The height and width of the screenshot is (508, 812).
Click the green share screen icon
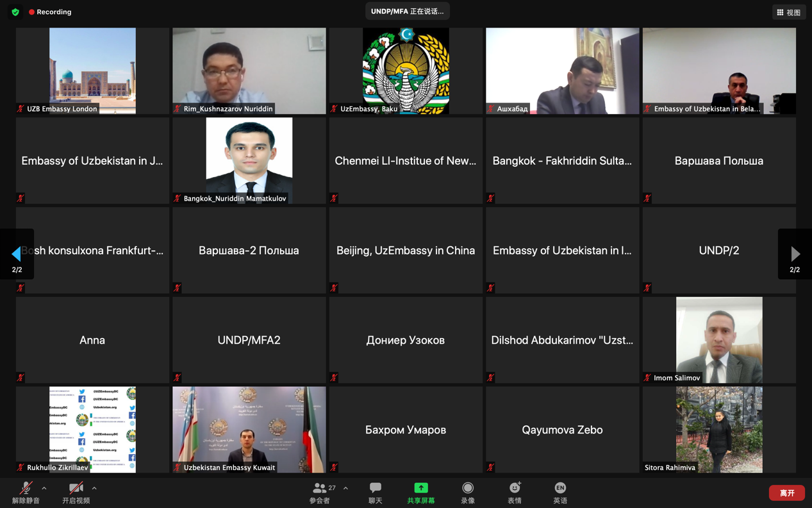click(x=420, y=488)
